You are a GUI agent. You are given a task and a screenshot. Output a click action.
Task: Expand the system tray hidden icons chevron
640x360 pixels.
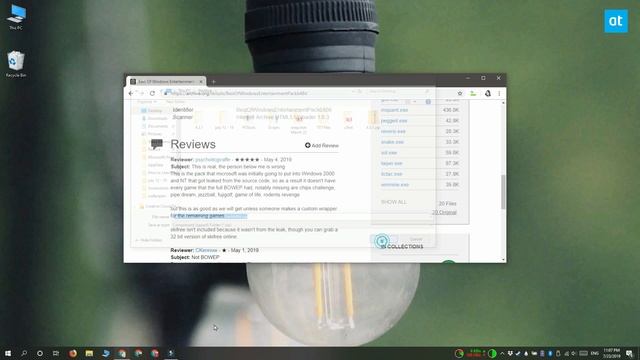pos(502,353)
